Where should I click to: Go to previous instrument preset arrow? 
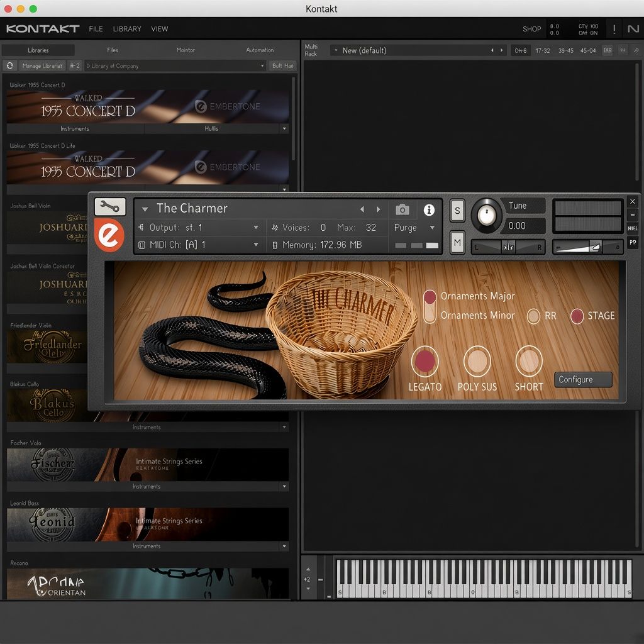(x=362, y=209)
